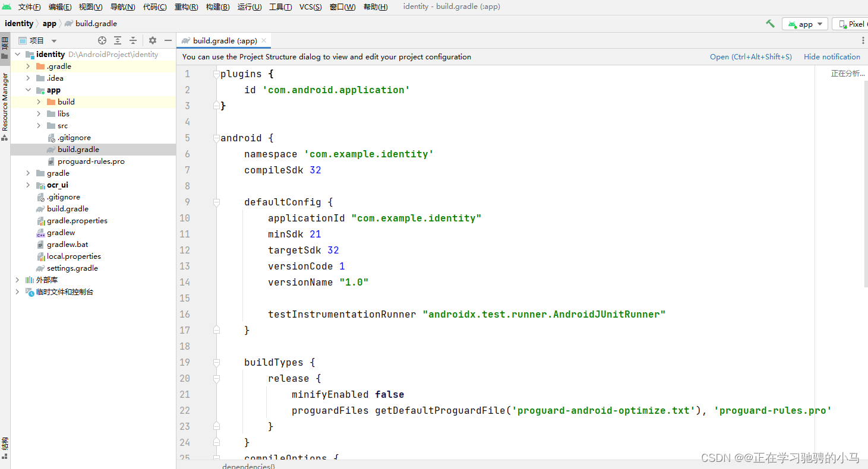Fold the release block at line 20
868x469 pixels.
coord(216,378)
